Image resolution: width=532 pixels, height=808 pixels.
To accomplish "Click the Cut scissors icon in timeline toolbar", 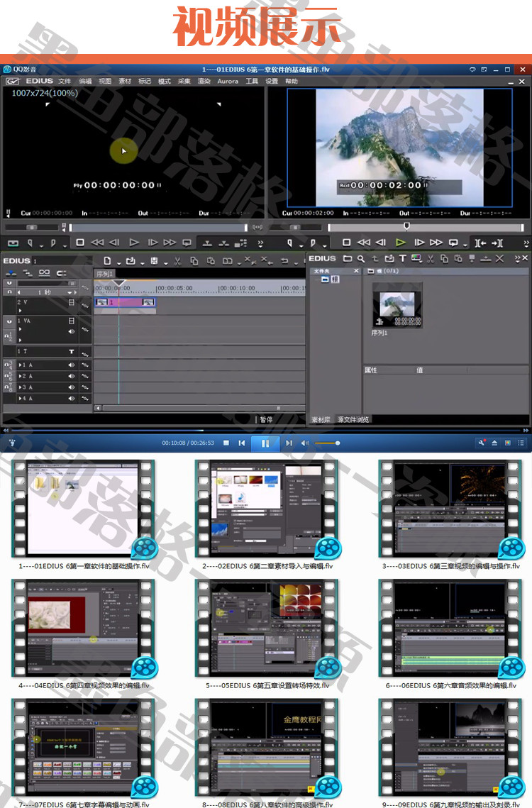I will click(177, 261).
